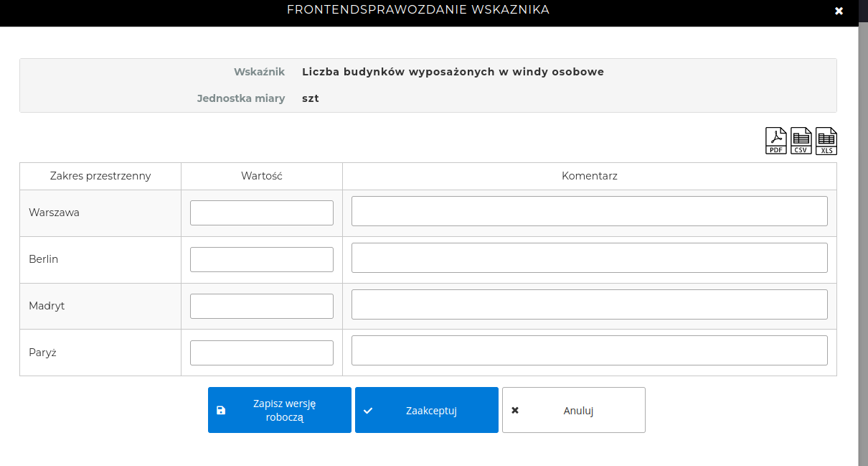
Task: Click the Zakres przestrzenny column header
Action: [100, 176]
